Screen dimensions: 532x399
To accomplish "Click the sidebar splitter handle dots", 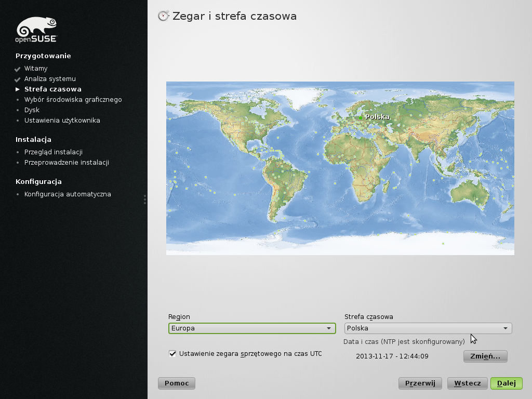I will click(x=145, y=199).
